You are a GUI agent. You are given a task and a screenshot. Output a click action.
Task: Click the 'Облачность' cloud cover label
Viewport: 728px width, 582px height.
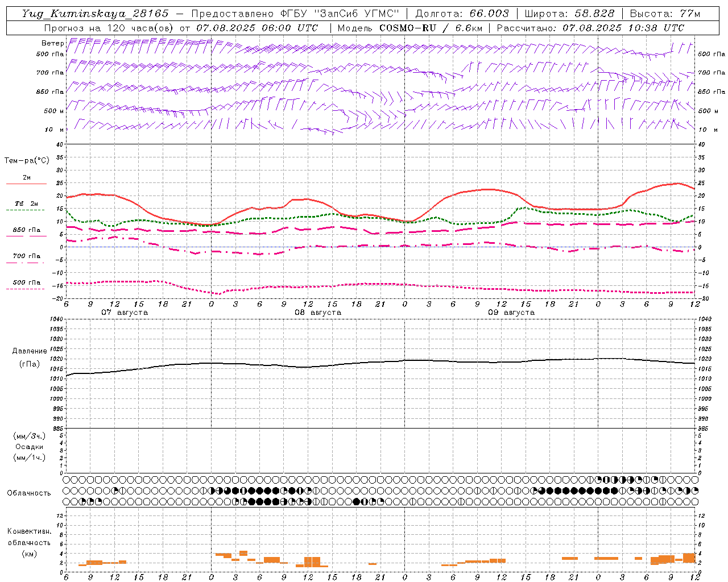tap(29, 493)
